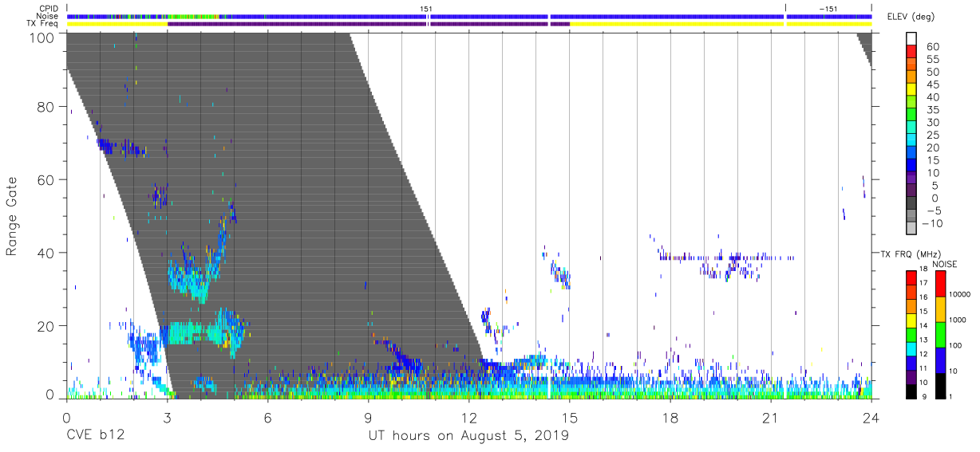This screenshot has height=452, width=980.
Task: Click the '1000' label on NOISE scale
Action: tap(958, 320)
